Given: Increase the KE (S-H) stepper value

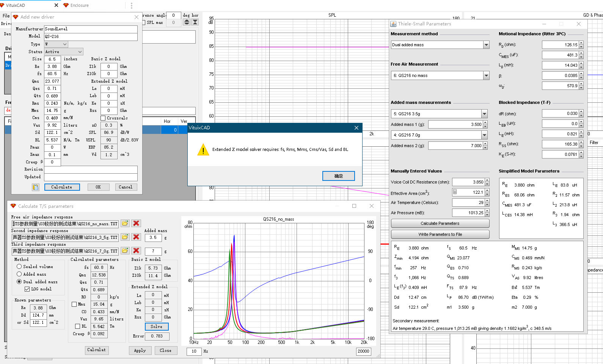Looking at the screenshot, I should (581, 152).
